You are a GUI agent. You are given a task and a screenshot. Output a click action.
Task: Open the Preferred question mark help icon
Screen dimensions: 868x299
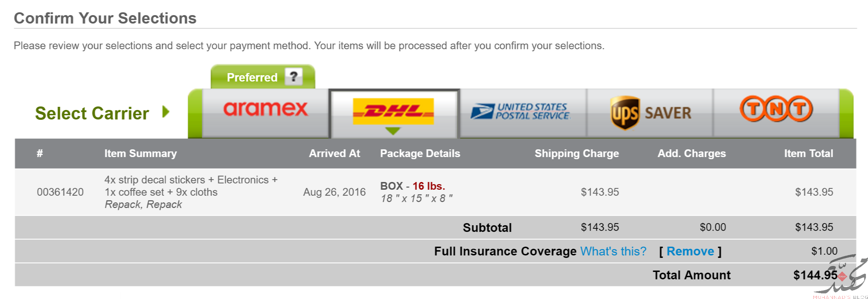point(294,76)
